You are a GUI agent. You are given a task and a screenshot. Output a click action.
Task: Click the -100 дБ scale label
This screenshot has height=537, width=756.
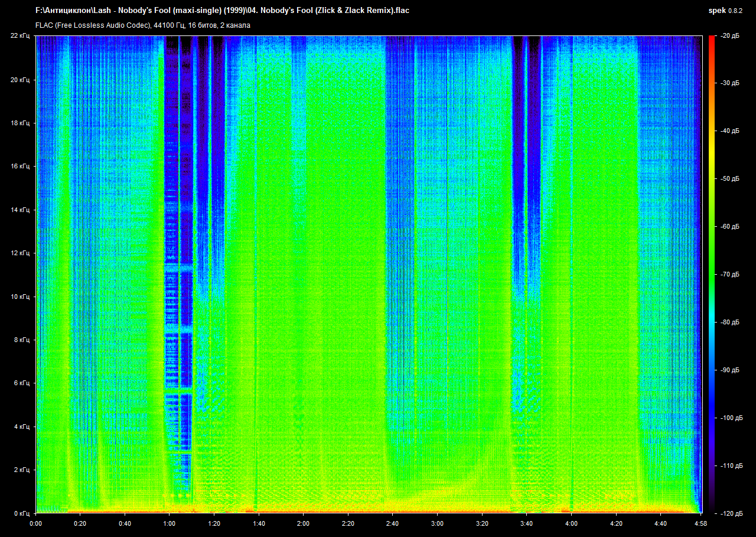(731, 418)
